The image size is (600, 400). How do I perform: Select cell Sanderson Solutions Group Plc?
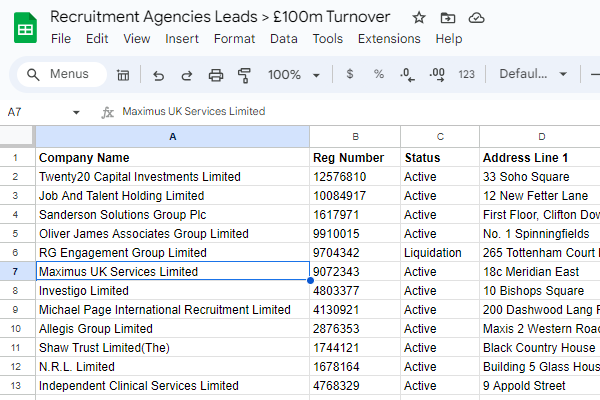[173, 214]
